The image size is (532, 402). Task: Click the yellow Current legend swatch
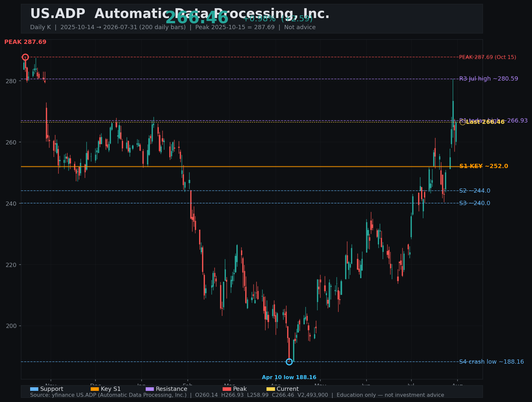click(x=270, y=389)
